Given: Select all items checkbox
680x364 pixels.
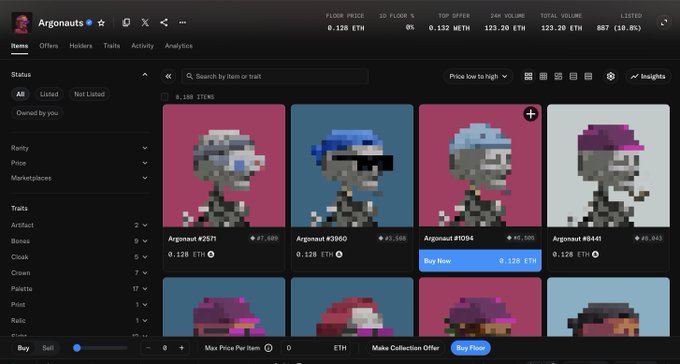Looking at the screenshot, I should click(x=165, y=97).
